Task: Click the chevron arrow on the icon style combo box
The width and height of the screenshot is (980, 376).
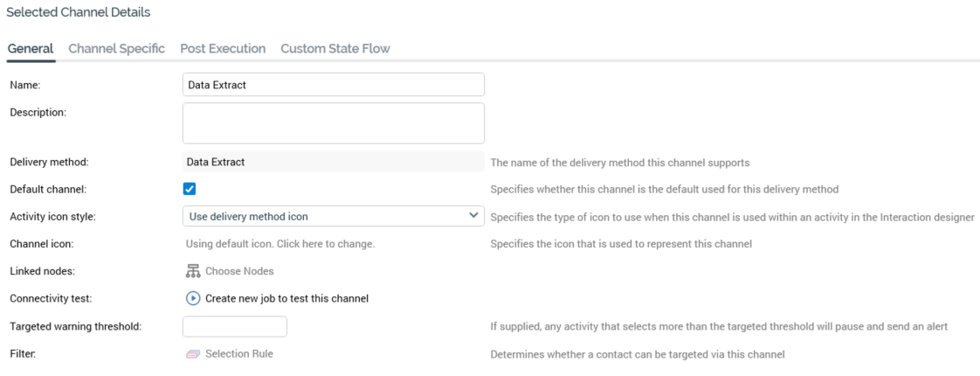Action: point(473,215)
